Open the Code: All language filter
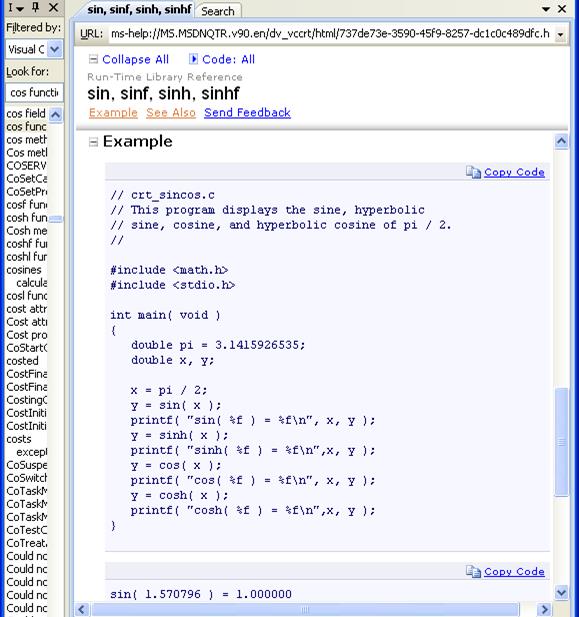Image resolution: width=579 pixels, height=617 pixels. [x=228, y=59]
